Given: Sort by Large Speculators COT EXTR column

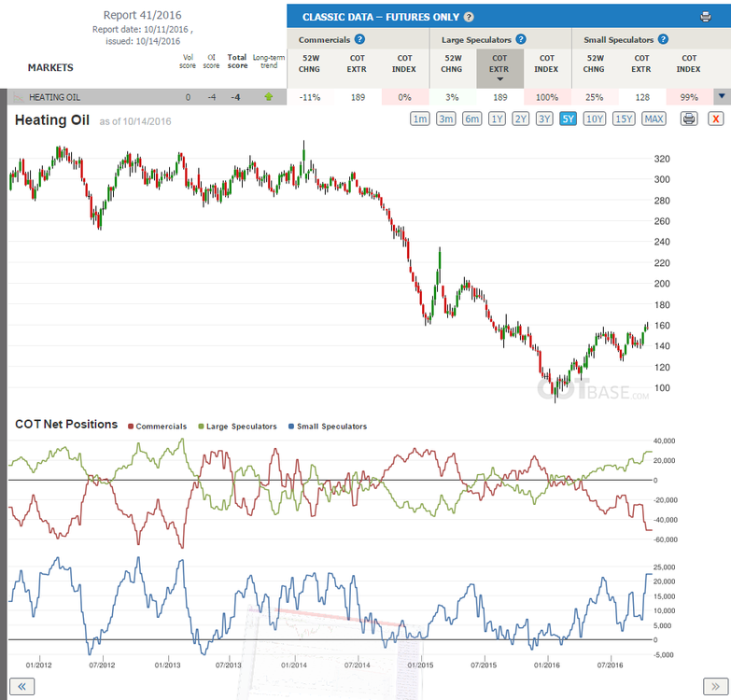Looking at the screenshot, I should click(499, 68).
